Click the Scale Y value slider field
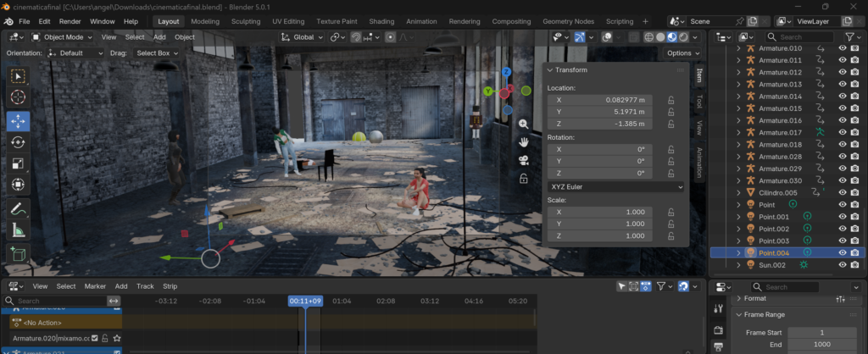 [600, 224]
